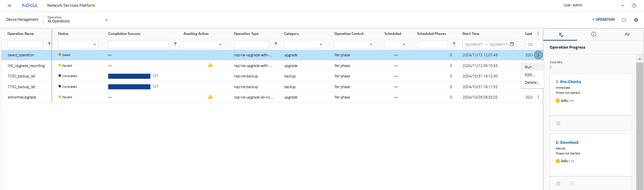Screen dimensions: 644x190
Task: Click the + OPERATION button
Action: tap(603, 19)
